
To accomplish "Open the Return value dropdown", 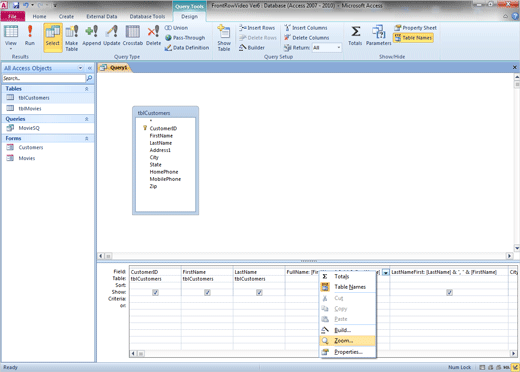I will (339, 48).
